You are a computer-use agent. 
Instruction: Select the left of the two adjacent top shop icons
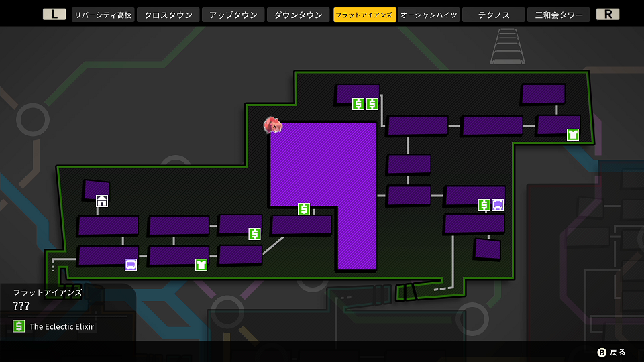coord(358,104)
